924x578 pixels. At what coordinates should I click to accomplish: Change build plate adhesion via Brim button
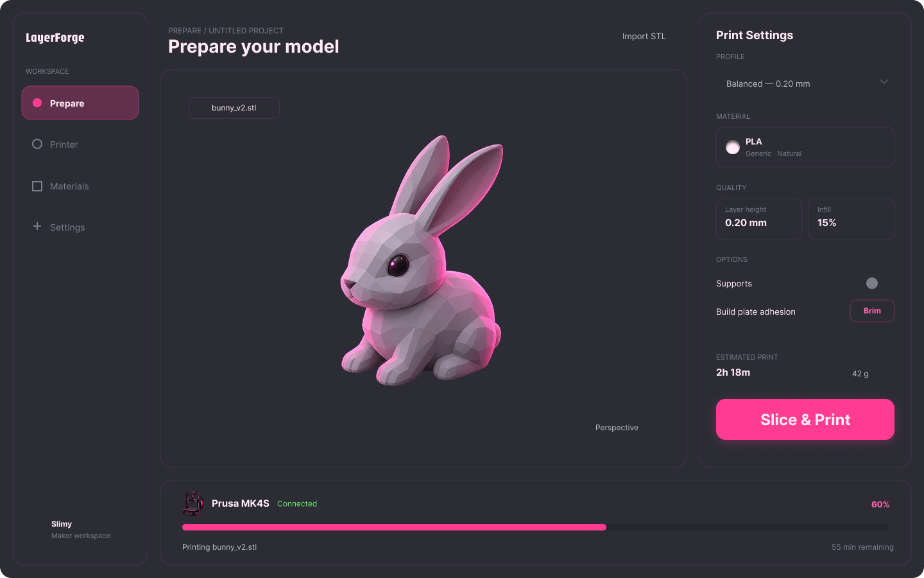(x=872, y=311)
